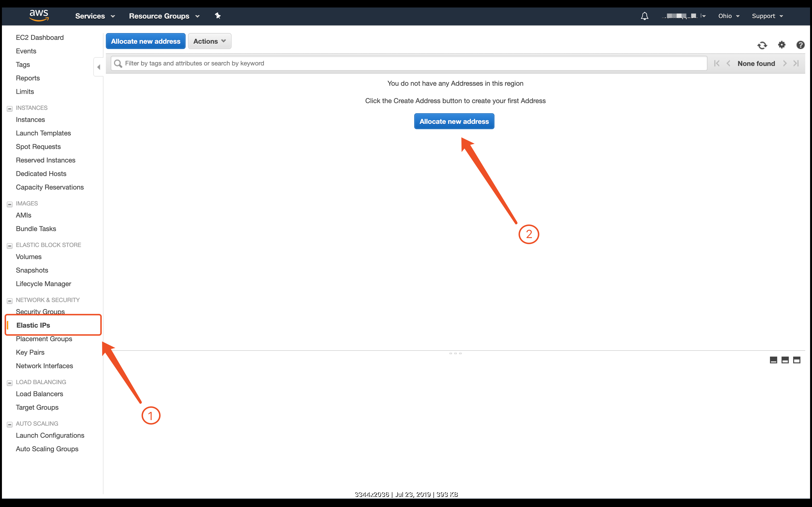Click Allocate new address button
Viewport: 812px width, 507px height.
tap(455, 121)
